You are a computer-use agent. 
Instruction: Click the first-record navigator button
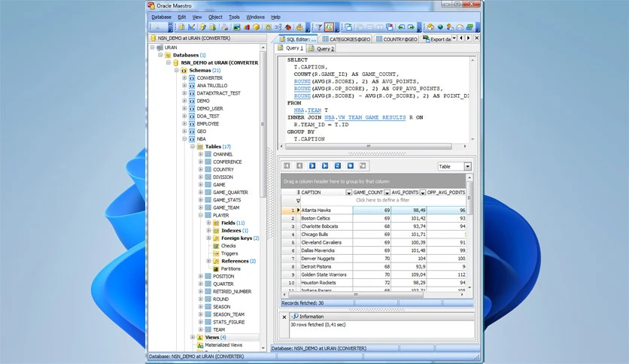click(x=287, y=165)
